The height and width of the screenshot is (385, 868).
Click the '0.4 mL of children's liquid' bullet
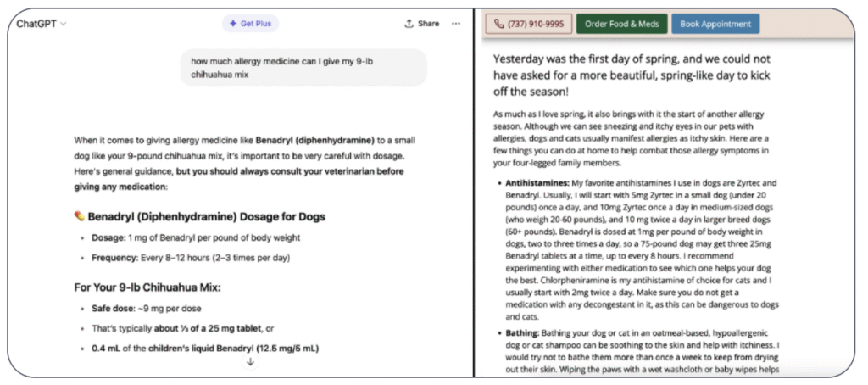(205, 349)
